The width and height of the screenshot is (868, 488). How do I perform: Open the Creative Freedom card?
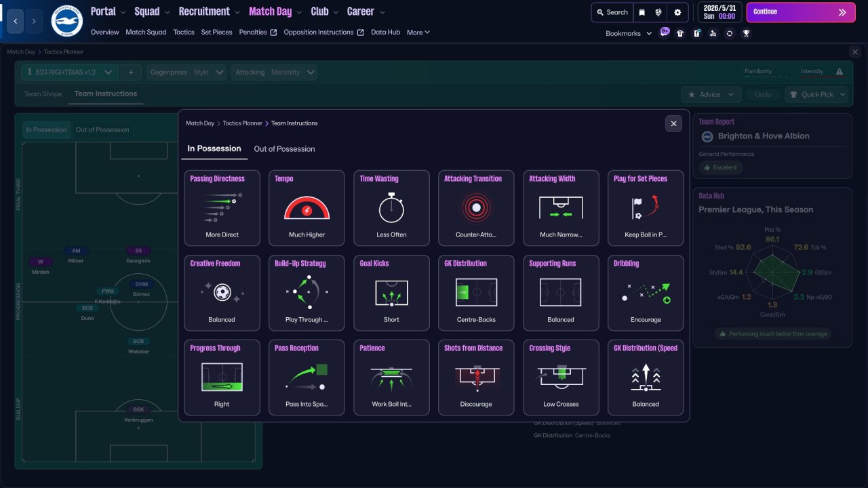[222, 292]
